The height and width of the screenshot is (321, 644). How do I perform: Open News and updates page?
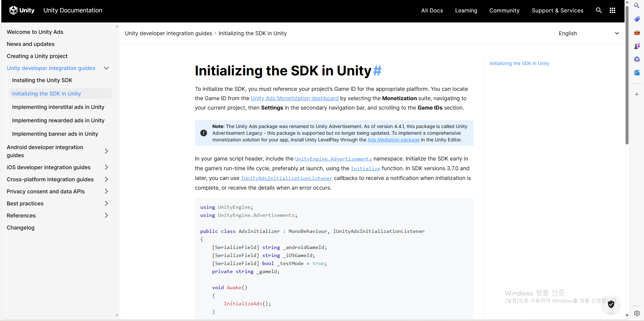click(x=31, y=44)
